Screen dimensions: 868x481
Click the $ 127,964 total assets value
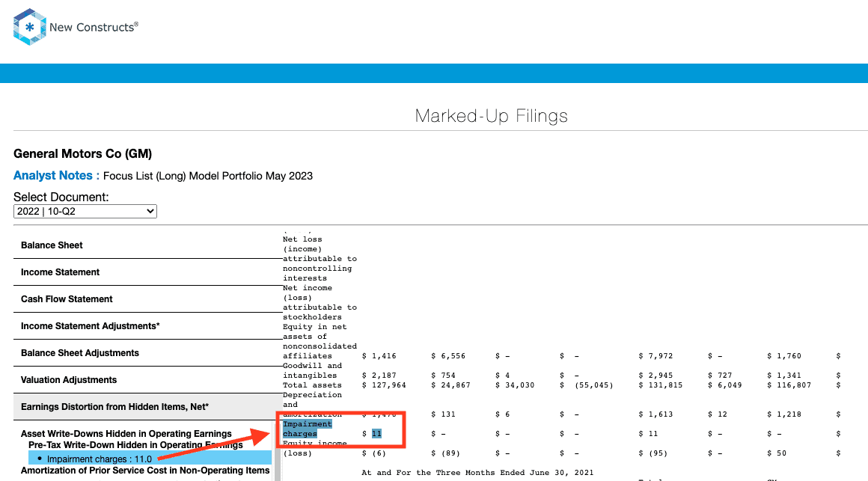coord(384,385)
